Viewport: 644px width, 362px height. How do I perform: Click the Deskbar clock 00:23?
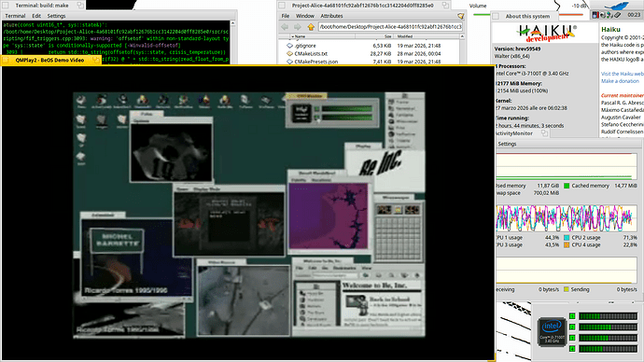click(x=634, y=15)
